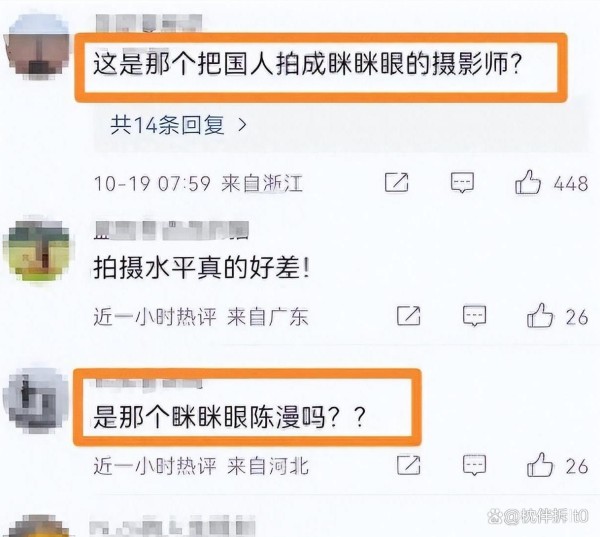This screenshot has width=600, height=537.
Task: Like the '拍摄水平真的好差' comment
Action: (540, 315)
